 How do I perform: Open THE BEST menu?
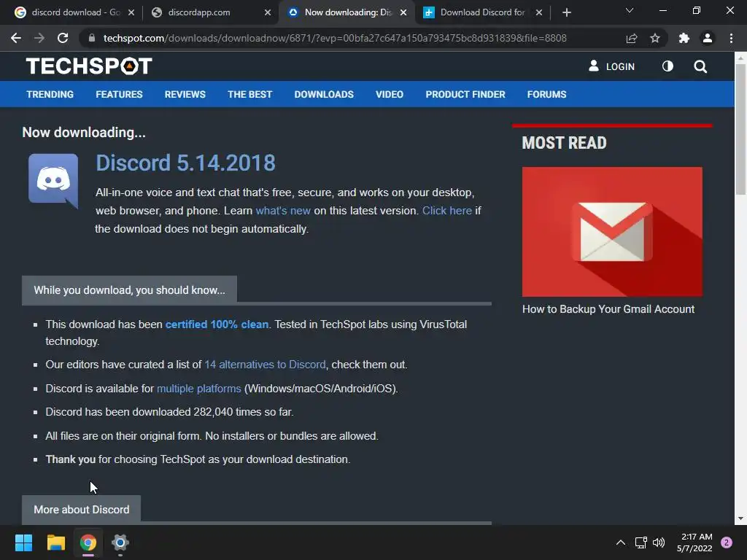249,94
